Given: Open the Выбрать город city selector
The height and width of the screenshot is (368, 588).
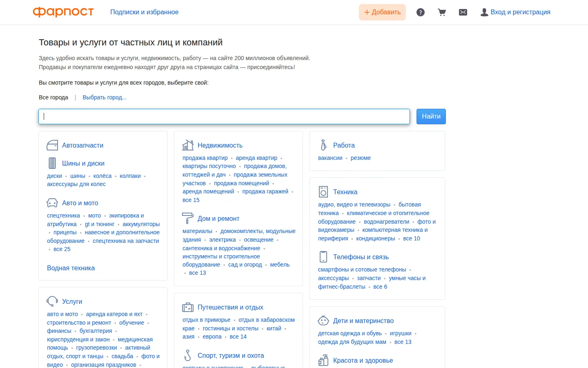Looking at the screenshot, I should point(105,97).
